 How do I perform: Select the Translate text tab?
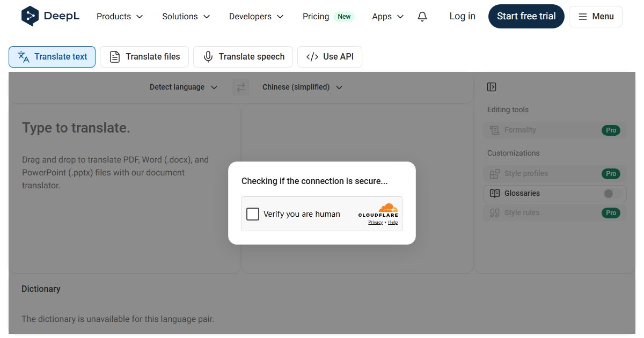point(52,57)
